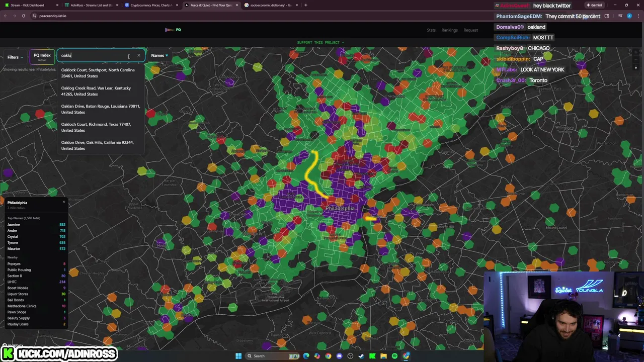Viewport: 644px width, 362px height.
Task: Click the LIHTC row in Nearby
Action: tap(36, 282)
